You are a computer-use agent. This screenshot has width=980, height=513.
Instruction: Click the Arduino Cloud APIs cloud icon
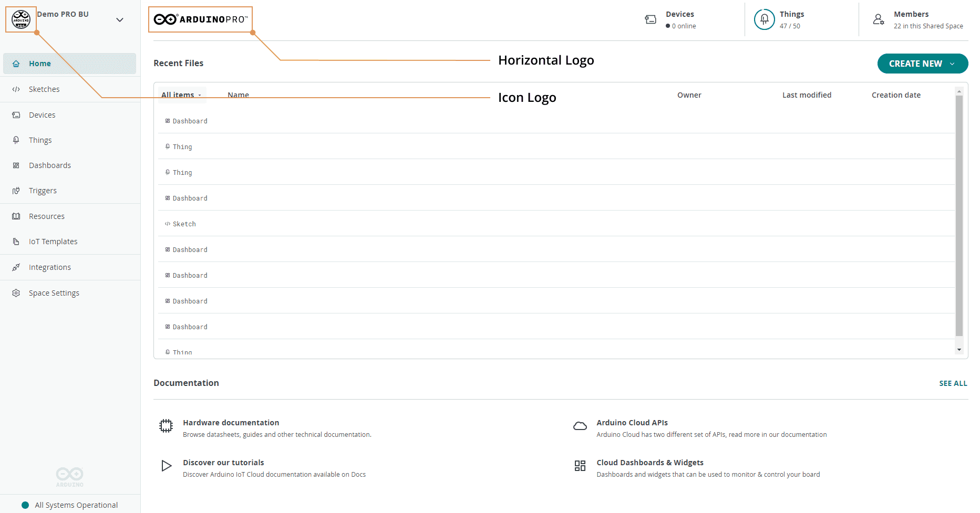[580, 426]
